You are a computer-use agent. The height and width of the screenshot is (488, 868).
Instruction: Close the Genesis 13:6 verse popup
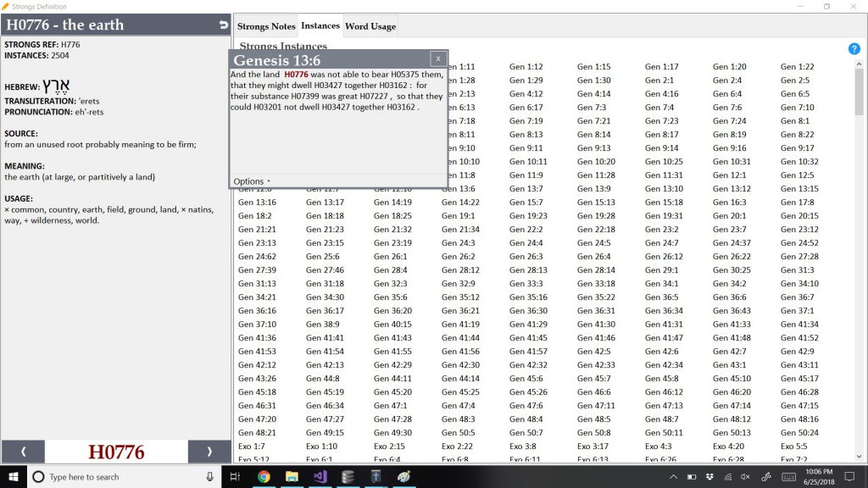437,58
